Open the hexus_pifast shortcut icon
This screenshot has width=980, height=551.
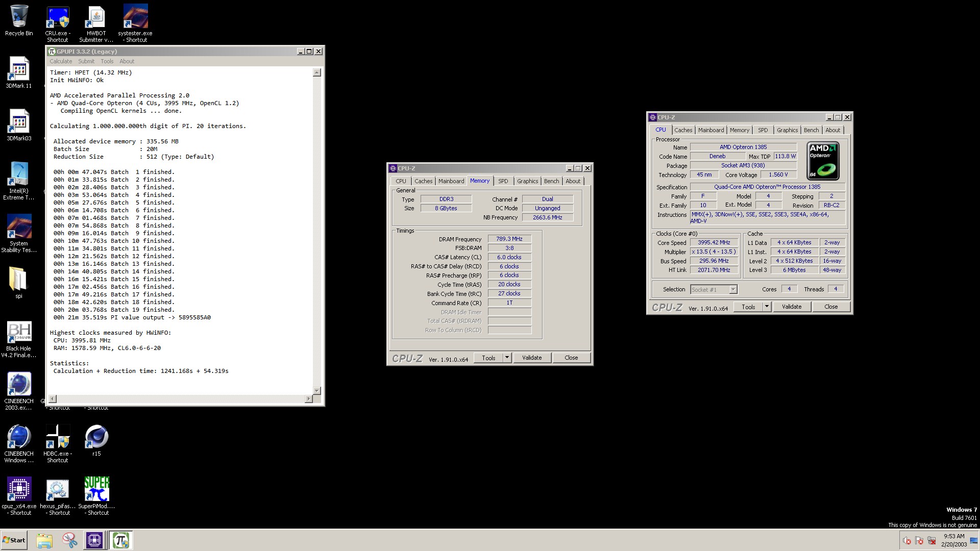(58, 496)
